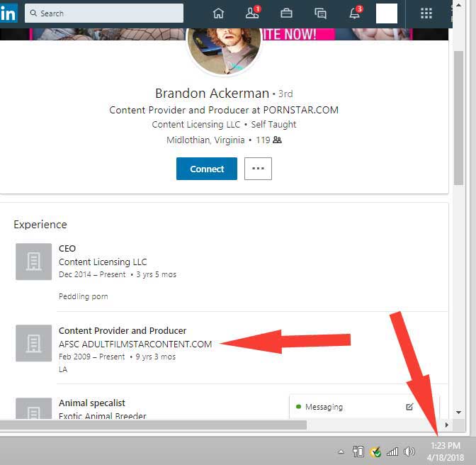Screen dimensions: 476x465
Task: Click the Brandon Ackerman name heading
Action: point(212,94)
